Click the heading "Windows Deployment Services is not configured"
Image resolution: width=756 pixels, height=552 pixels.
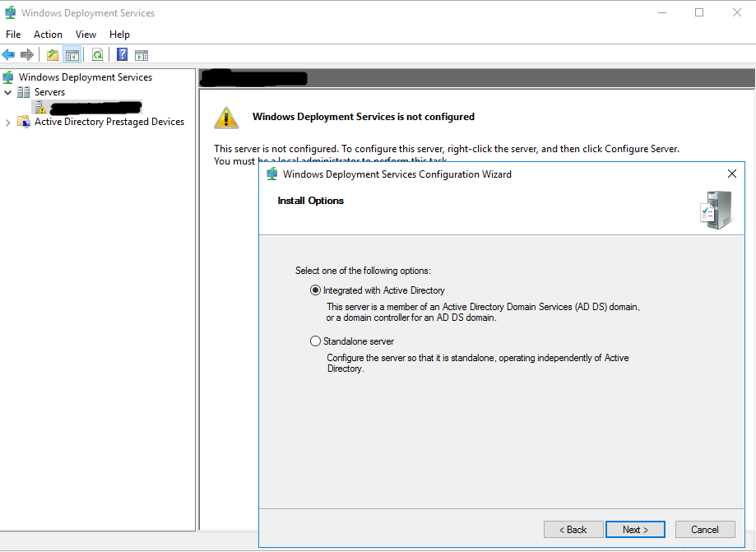coord(364,117)
